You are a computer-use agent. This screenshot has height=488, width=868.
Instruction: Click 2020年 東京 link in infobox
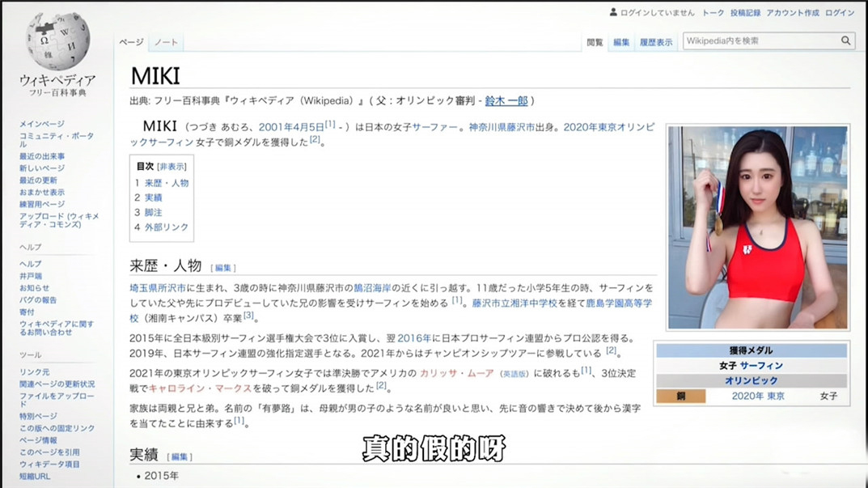758,396
